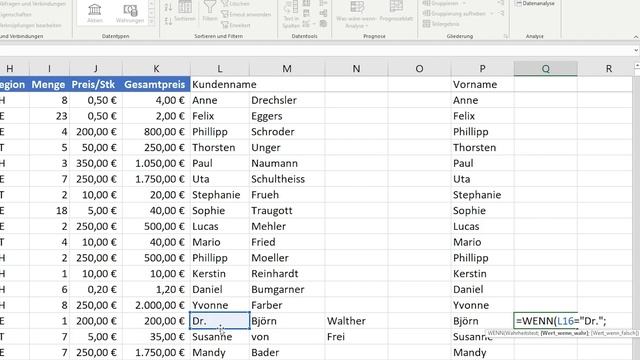Screen dimensions: 640x360
Task: Click Erneut anwenden filter option
Action: (x=246, y=14)
